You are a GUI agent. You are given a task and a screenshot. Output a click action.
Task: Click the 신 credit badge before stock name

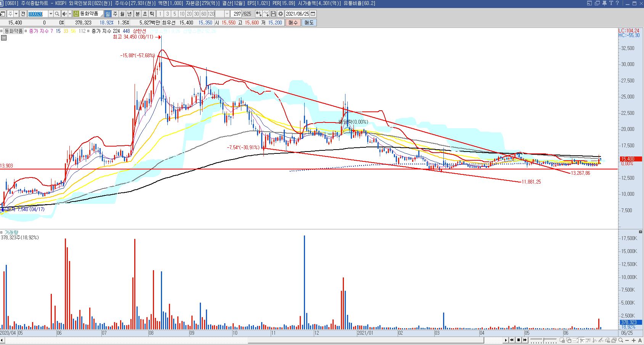pyautogui.click(x=76, y=14)
